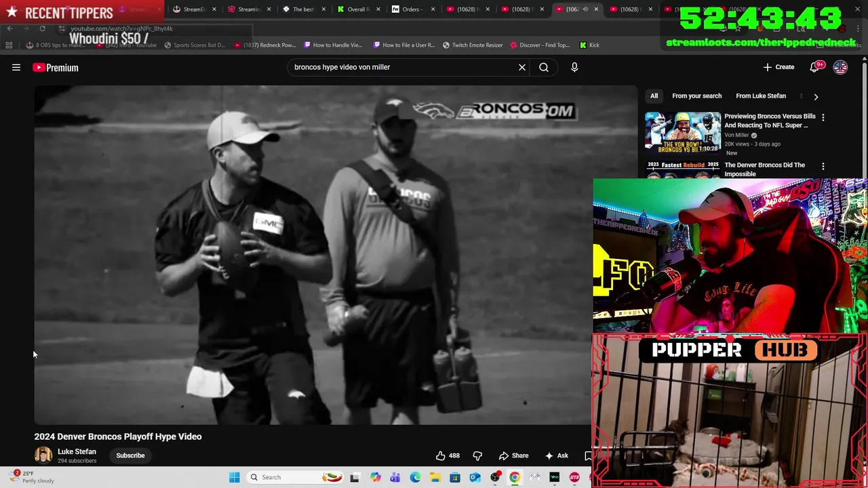Open the YouTube guide hamburger menu
The width and height of the screenshot is (868, 488).
16,67
